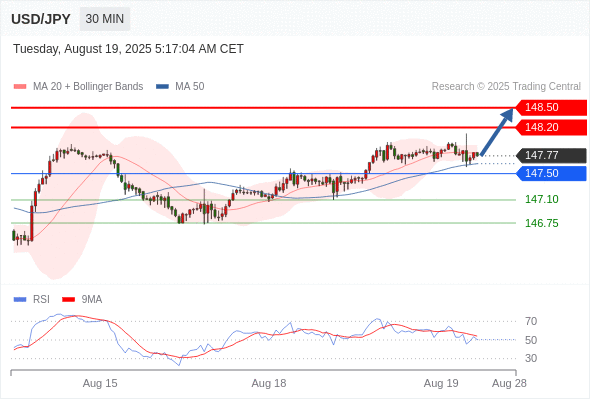Viewport: 590px width, 400px height.
Task: Click the Aug 18 date axis label
Action: [269, 383]
